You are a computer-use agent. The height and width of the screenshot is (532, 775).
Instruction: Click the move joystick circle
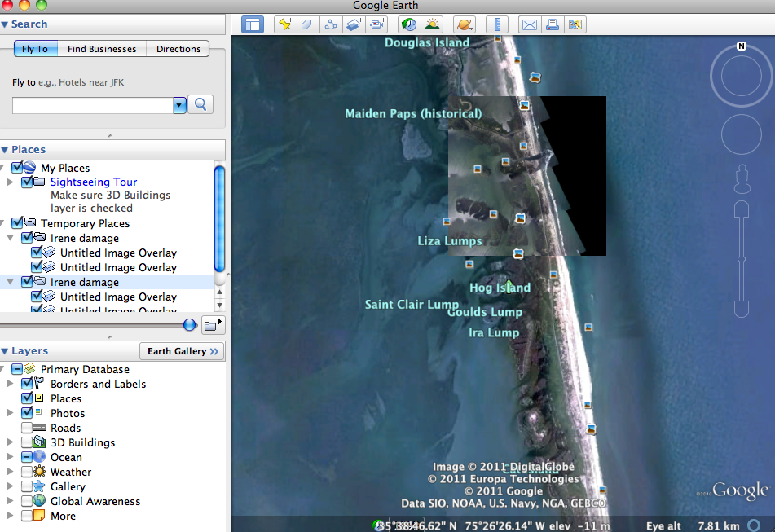pyautogui.click(x=742, y=134)
